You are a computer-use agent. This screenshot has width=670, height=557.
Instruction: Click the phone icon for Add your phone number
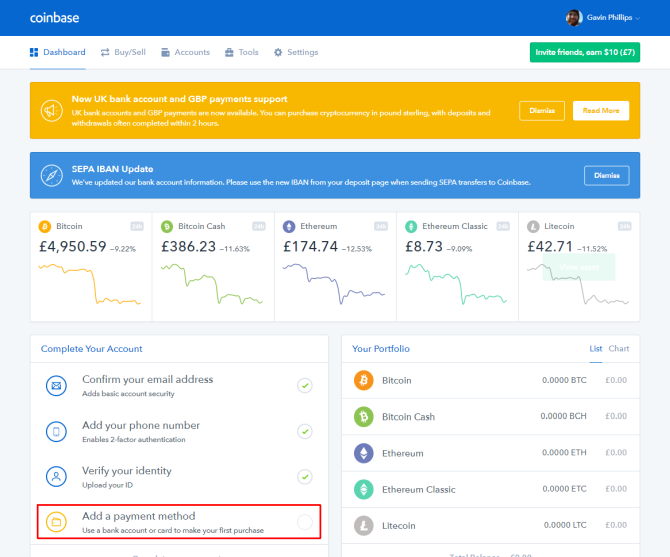click(x=56, y=431)
